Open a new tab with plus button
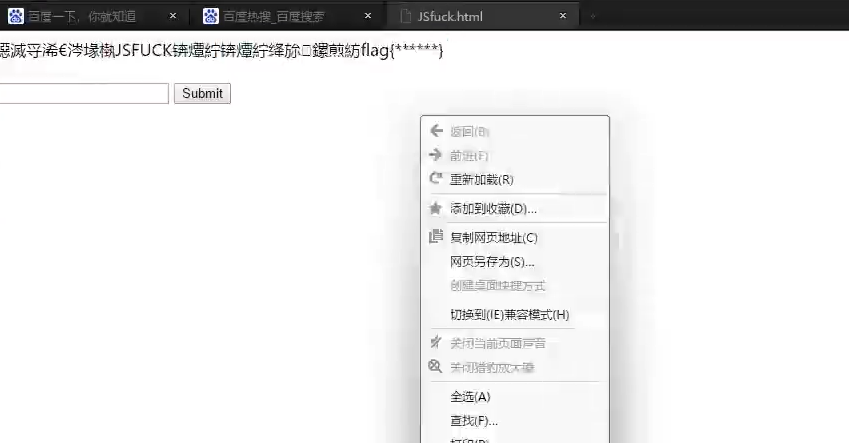 [592, 16]
